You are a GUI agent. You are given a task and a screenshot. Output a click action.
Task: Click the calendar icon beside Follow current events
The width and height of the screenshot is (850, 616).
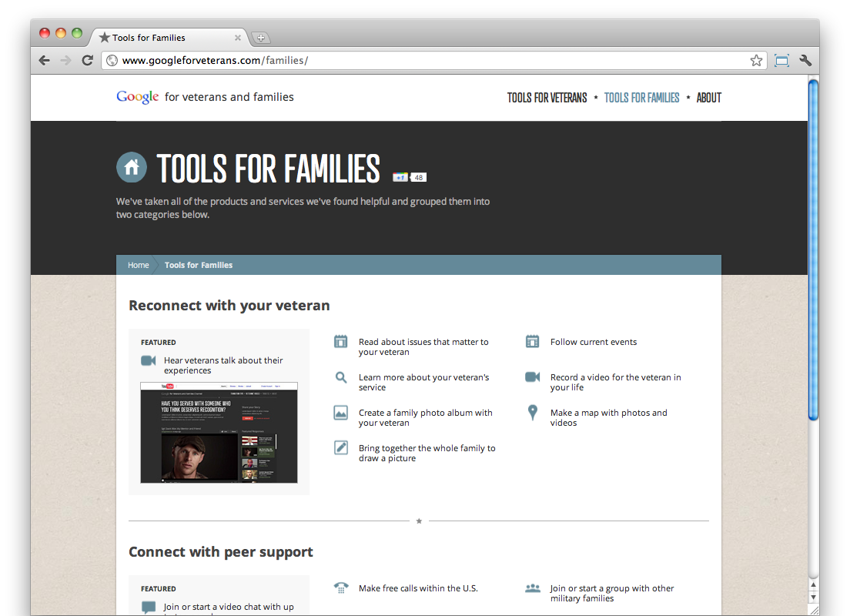click(x=532, y=342)
